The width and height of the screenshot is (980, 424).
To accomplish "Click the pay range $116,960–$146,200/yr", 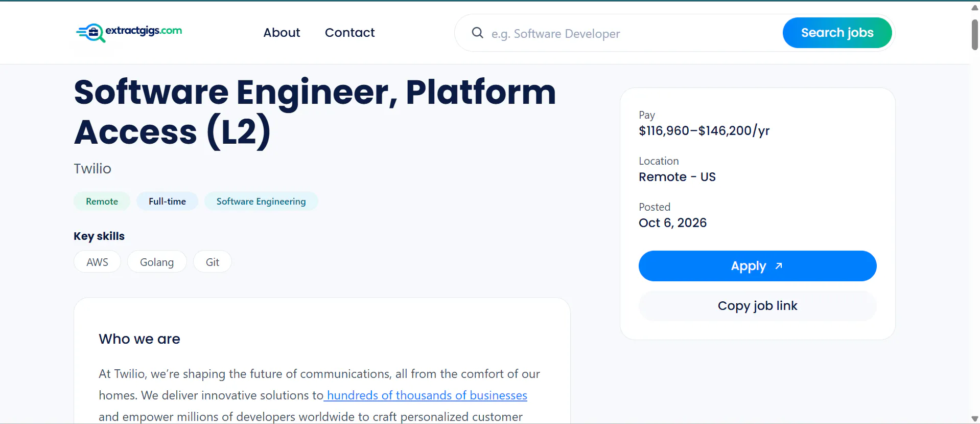I will 704,131.
